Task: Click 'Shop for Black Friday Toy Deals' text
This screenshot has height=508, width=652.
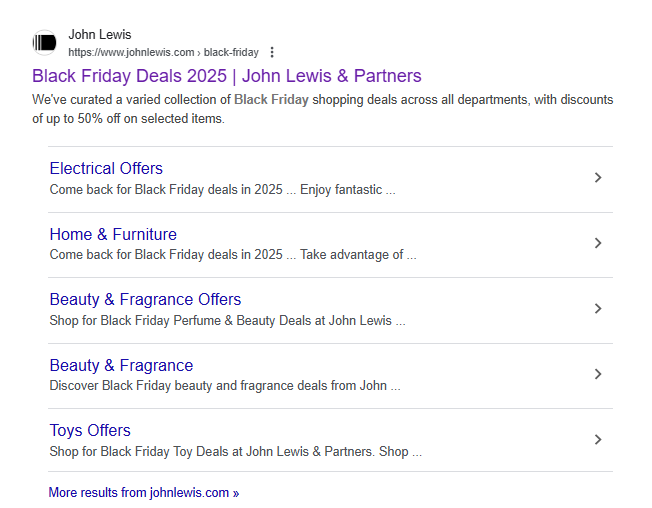Action: coord(236,451)
